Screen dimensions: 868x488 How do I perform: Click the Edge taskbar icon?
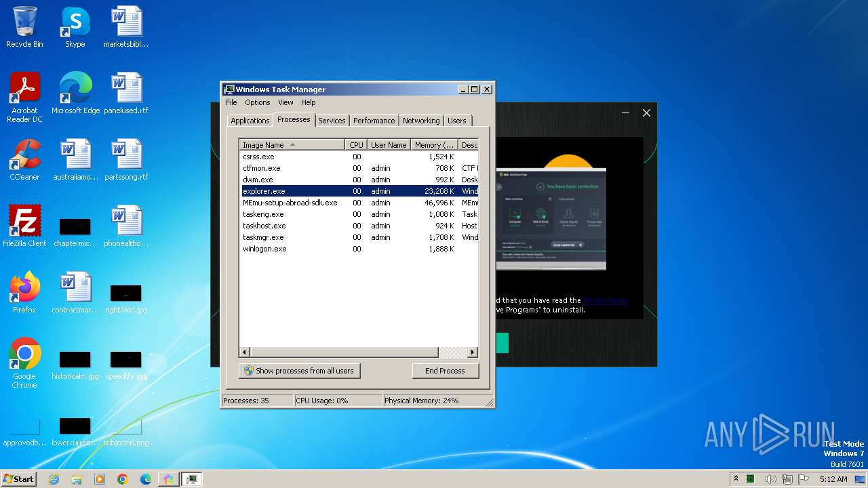(x=146, y=479)
